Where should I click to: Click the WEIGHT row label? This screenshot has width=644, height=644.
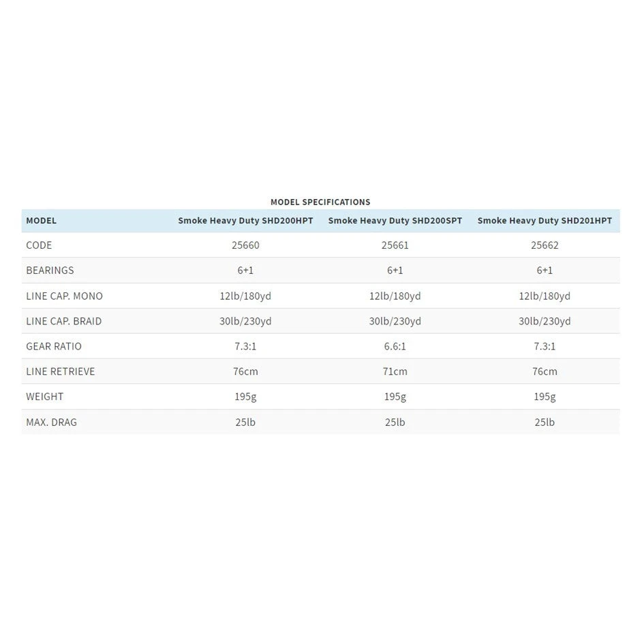[x=44, y=397]
